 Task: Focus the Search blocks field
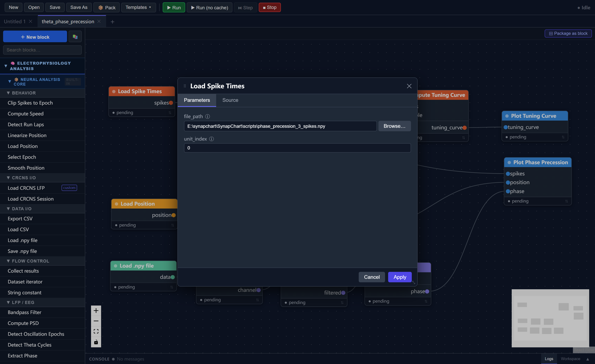[42, 50]
